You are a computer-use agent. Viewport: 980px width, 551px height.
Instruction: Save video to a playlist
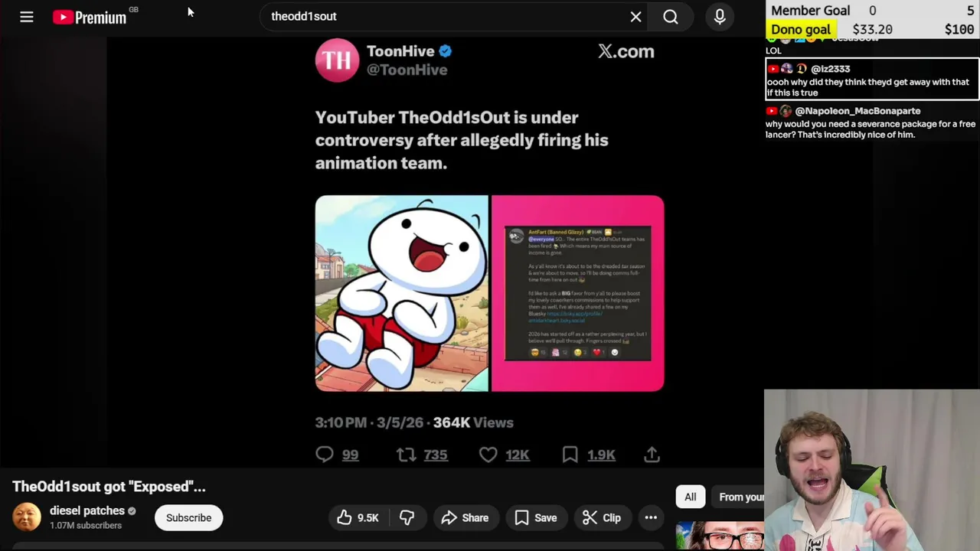click(536, 518)
